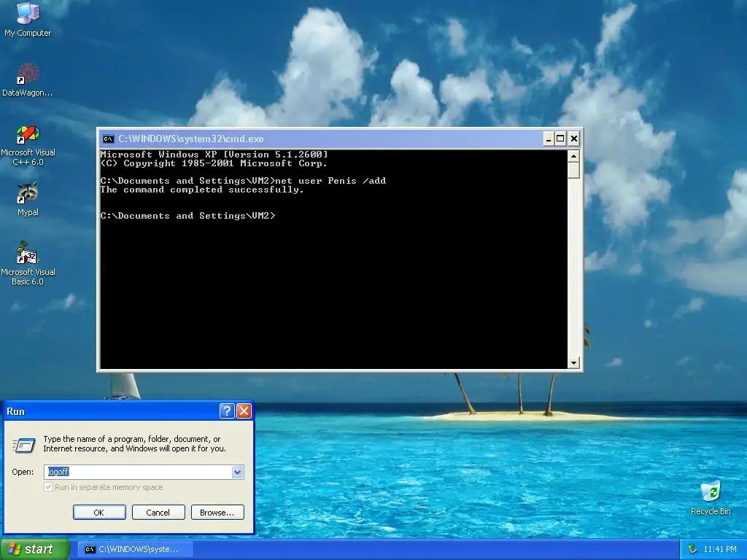The image size is (747, 560).
Task: Select the DataWagon desktop shortcut
Action: tap(27, 80)
